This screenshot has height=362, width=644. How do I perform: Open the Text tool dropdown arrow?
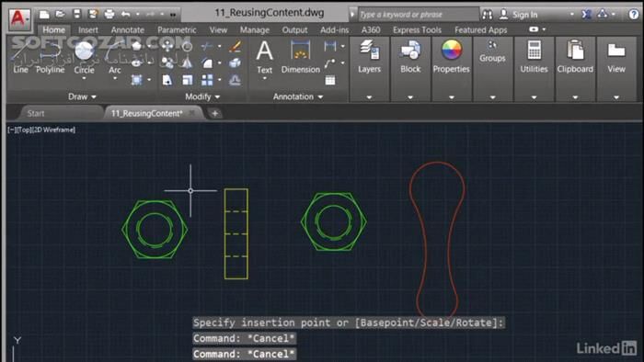(265, 79)
